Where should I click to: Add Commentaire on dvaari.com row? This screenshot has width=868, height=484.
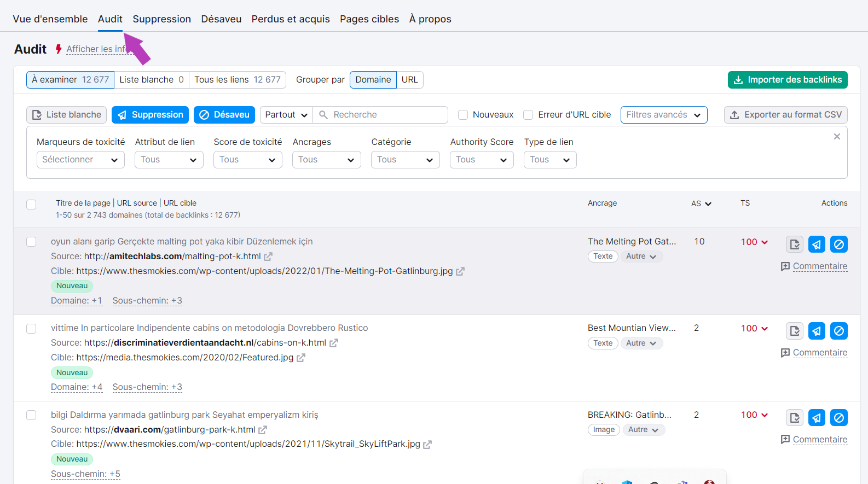[x=814, y=440]
